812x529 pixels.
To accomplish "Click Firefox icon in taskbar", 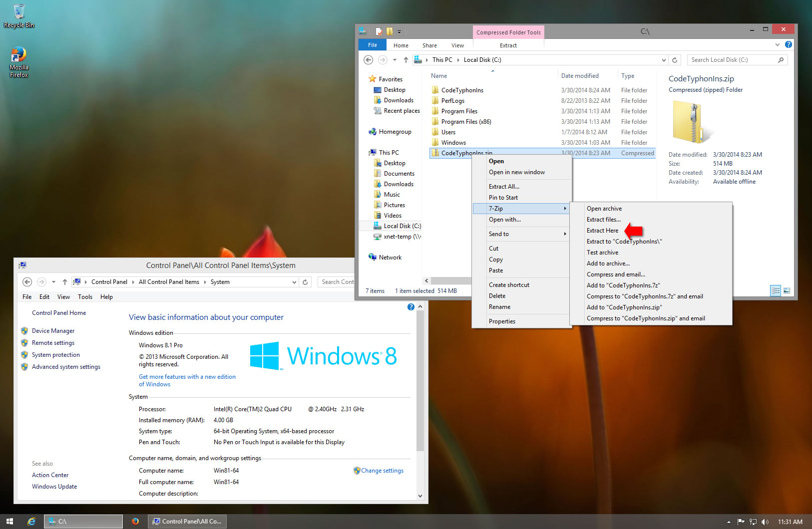I will tap(135, 522).
